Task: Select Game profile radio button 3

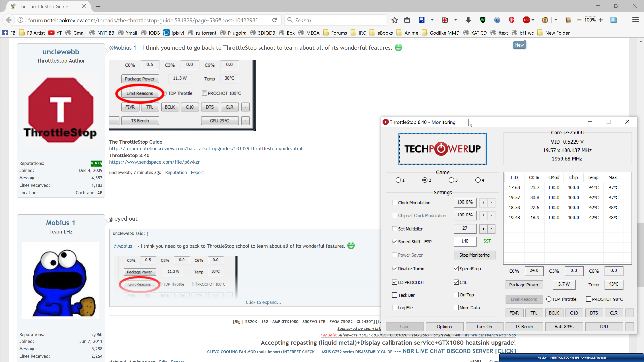Action: tap(451, 180)
